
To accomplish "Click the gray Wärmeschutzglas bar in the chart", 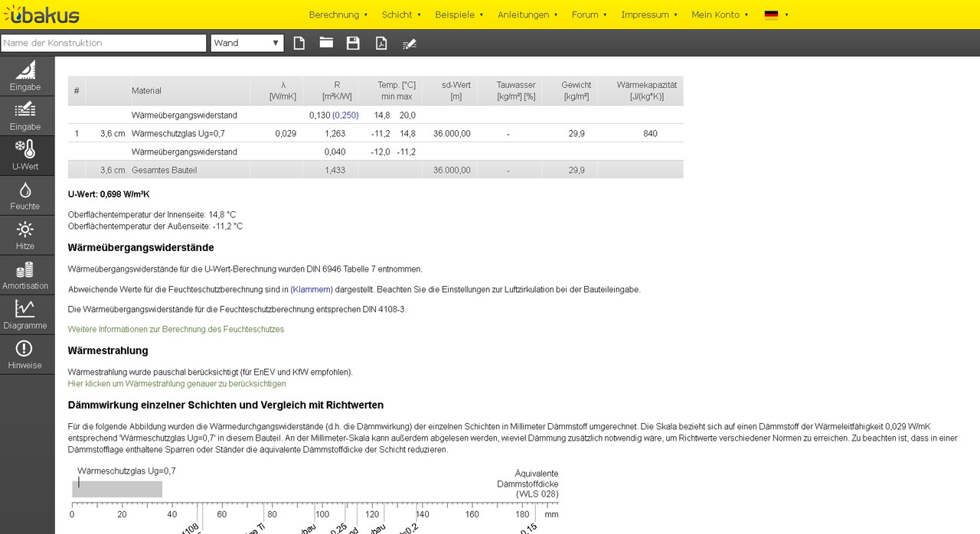I will [x=117, y=489].
